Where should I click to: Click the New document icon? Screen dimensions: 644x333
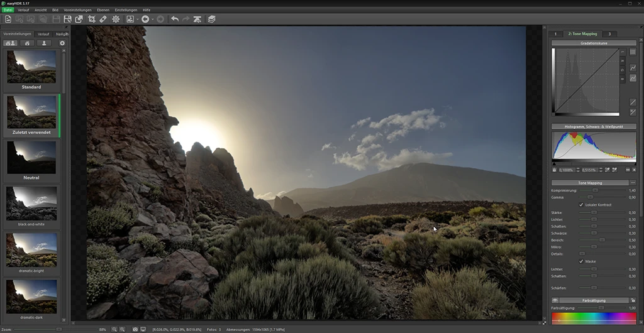tap(8, 19)
